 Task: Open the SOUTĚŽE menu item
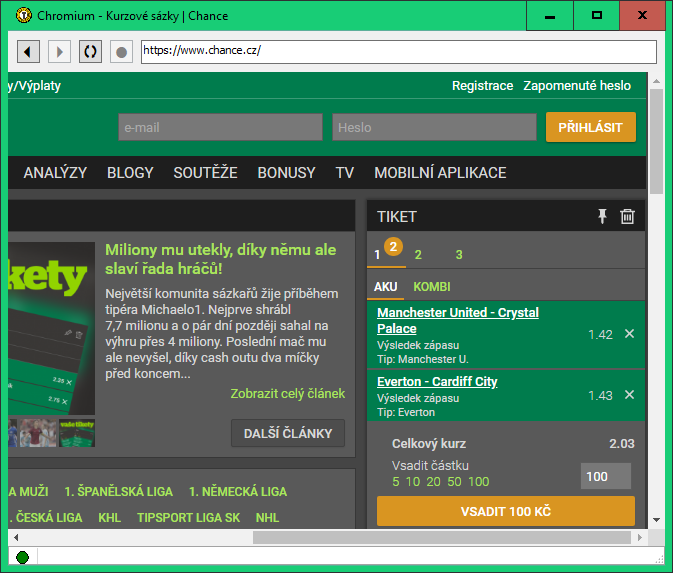point(205,173)
